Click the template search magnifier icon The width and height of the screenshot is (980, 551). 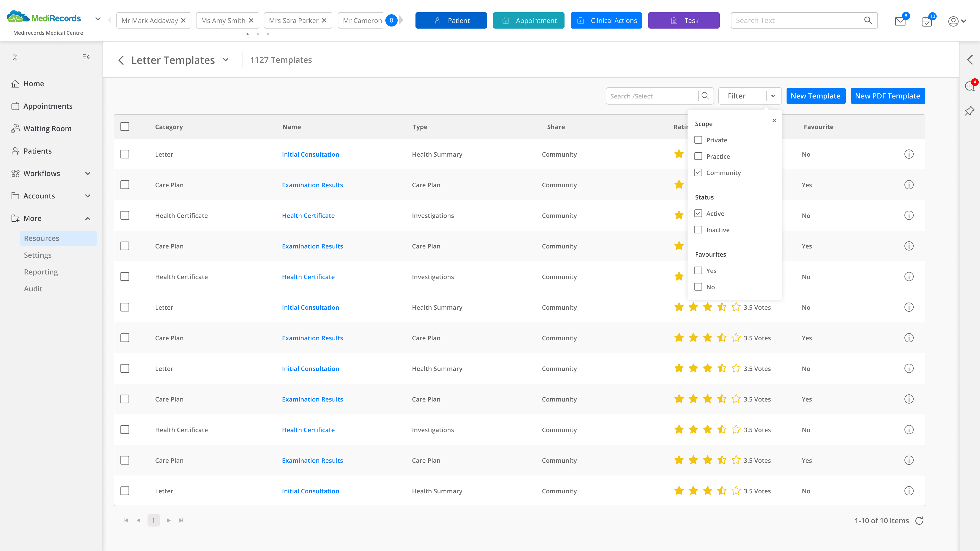click(x=705, y=96)
